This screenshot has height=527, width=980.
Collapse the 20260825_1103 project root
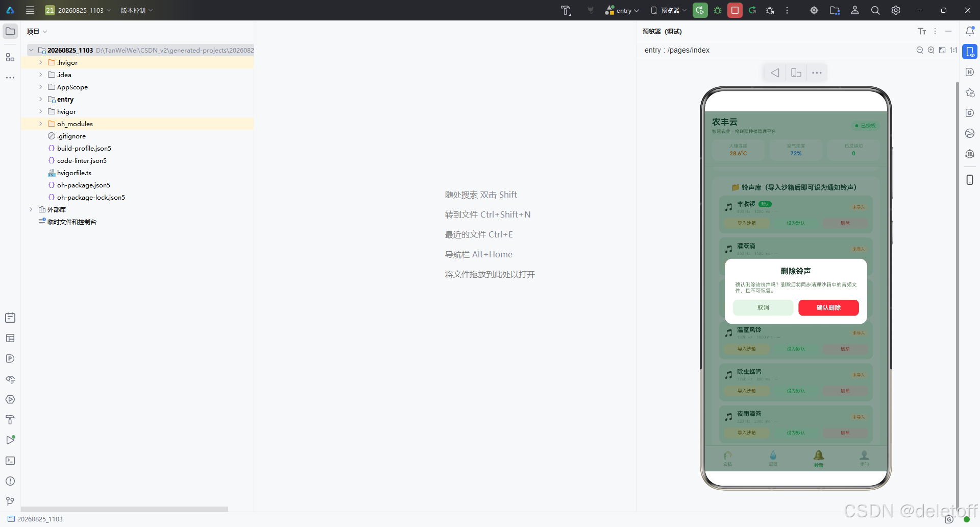[31, 50]
